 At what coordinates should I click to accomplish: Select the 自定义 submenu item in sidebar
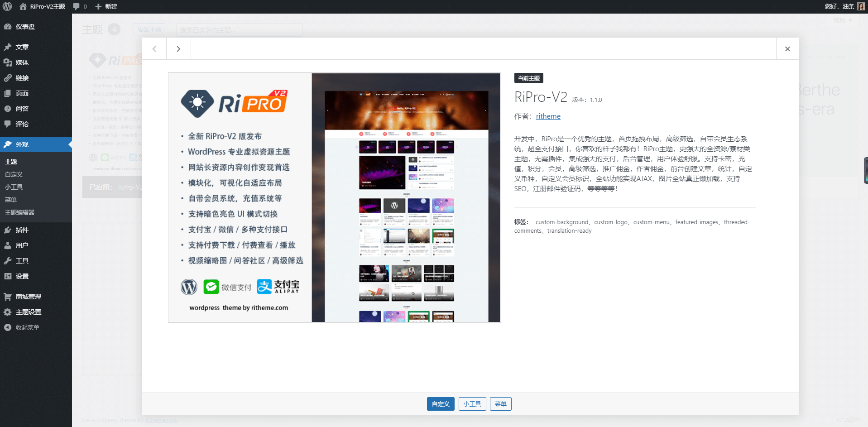(x=14, y=174)
